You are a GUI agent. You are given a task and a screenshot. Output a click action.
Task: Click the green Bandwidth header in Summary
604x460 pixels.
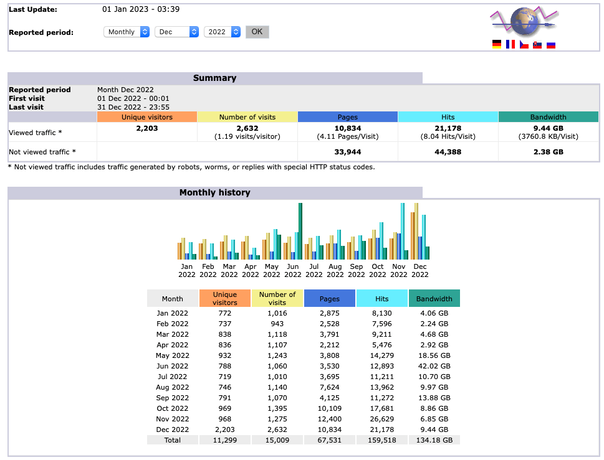click(x=548, y=117)
